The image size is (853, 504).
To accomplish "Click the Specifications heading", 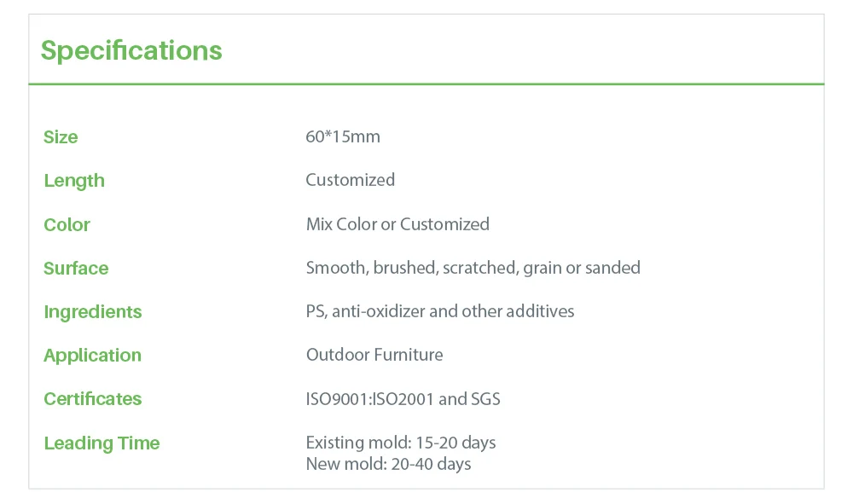I will pyautogui.click(x=131, y=50).
